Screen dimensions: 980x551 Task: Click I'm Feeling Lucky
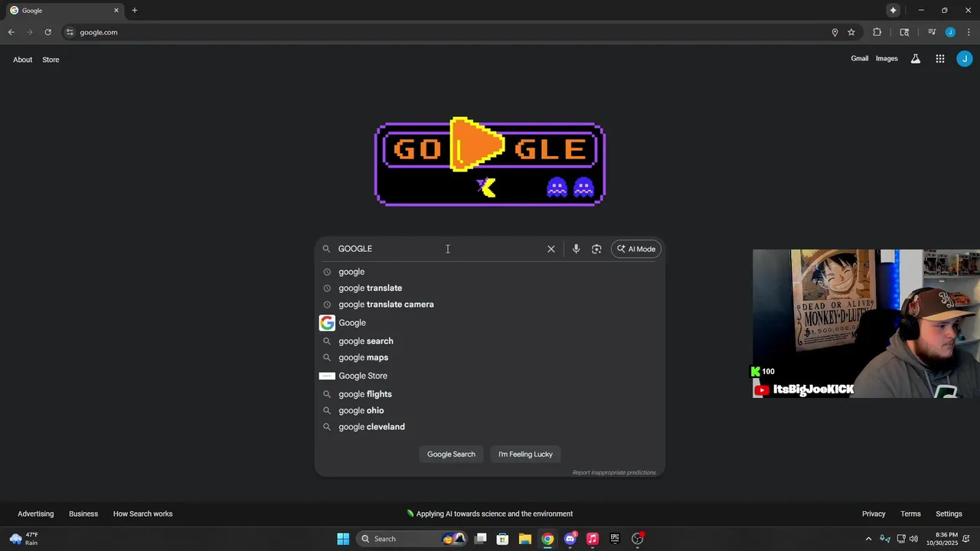[525, 454]
